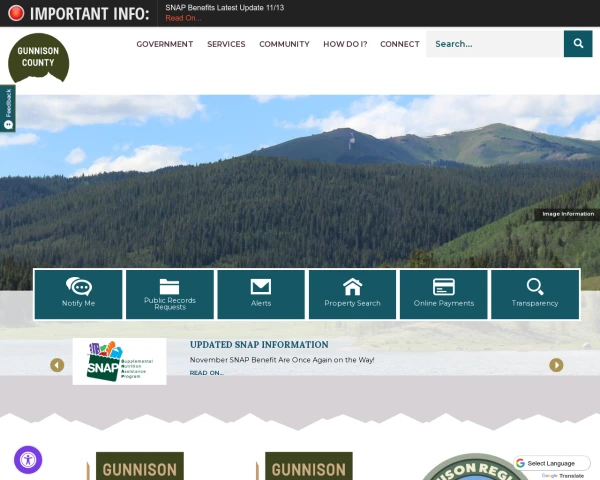Click the SNAP program thumbnail image
The image size is (600, 480).
click(119, 361)
